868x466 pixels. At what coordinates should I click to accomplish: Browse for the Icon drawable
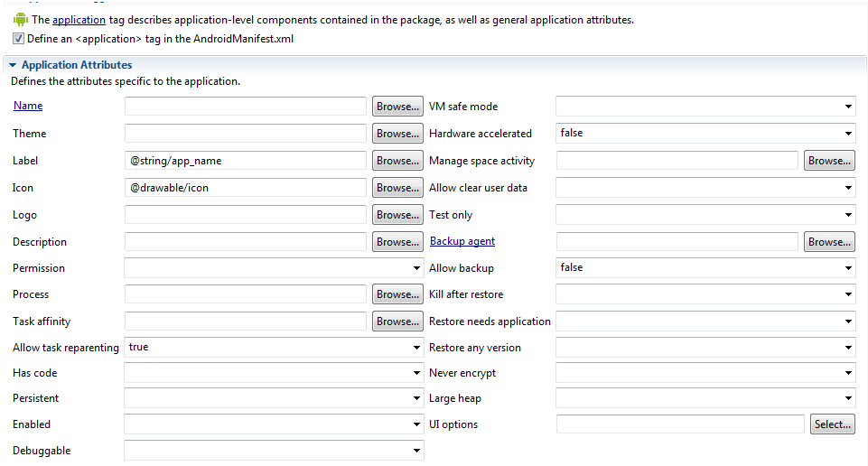(397, 188)
